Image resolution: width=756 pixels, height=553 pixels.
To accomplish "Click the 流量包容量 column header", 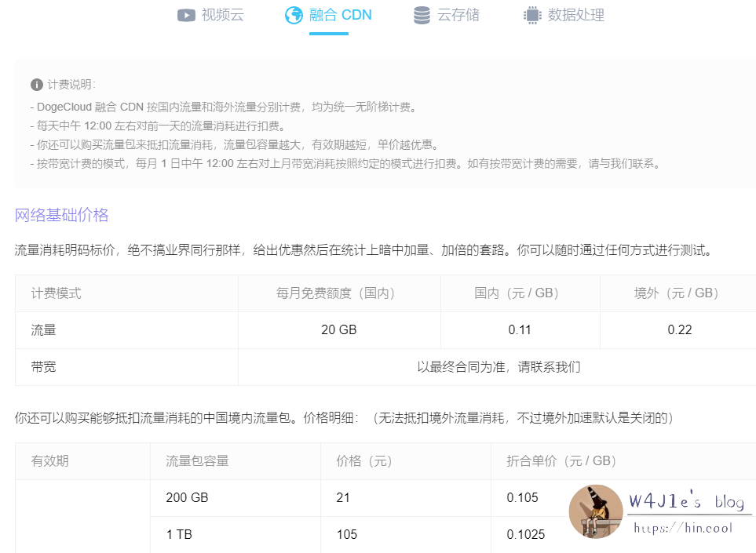I will (236, 461).
